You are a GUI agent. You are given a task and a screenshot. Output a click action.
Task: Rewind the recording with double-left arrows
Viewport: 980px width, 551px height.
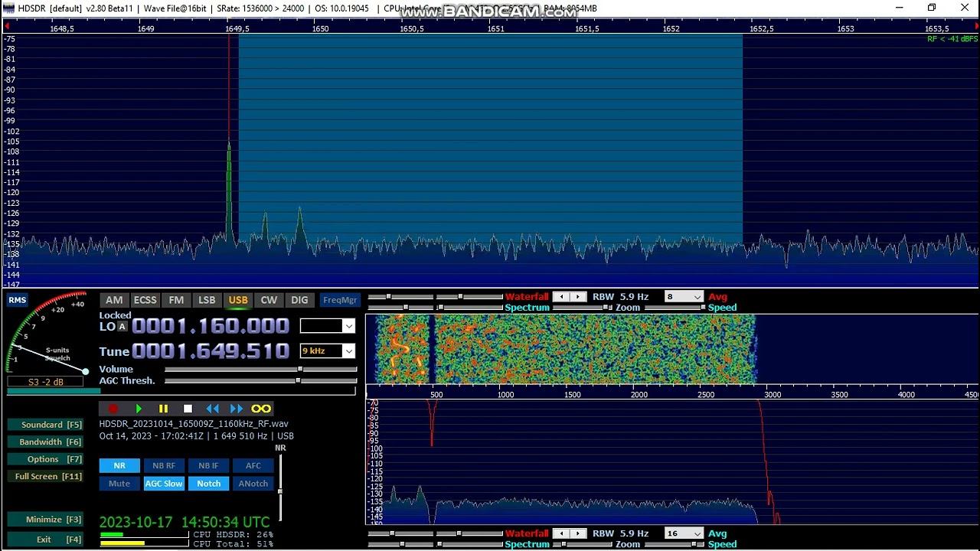[x=212, y=409]
